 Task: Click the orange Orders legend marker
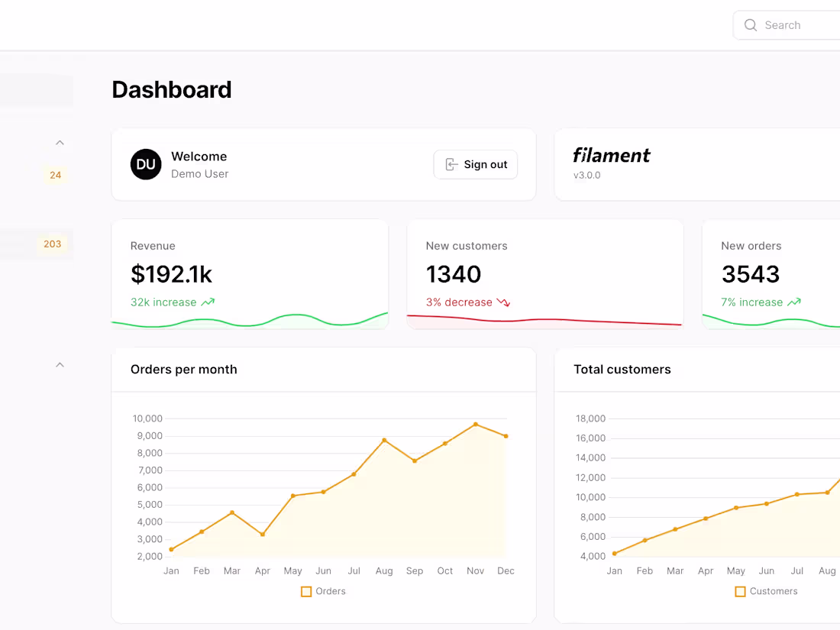pyautogui.click(x=305, y=591)
